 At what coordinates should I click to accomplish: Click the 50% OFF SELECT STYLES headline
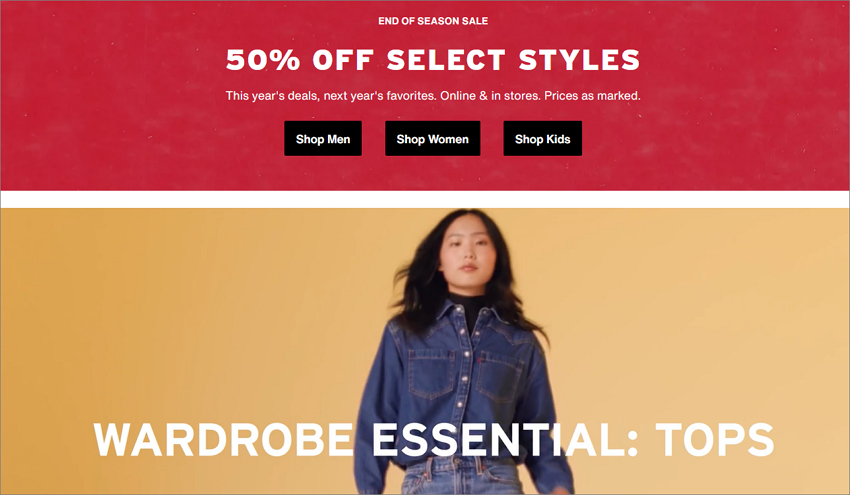point(433,59)
